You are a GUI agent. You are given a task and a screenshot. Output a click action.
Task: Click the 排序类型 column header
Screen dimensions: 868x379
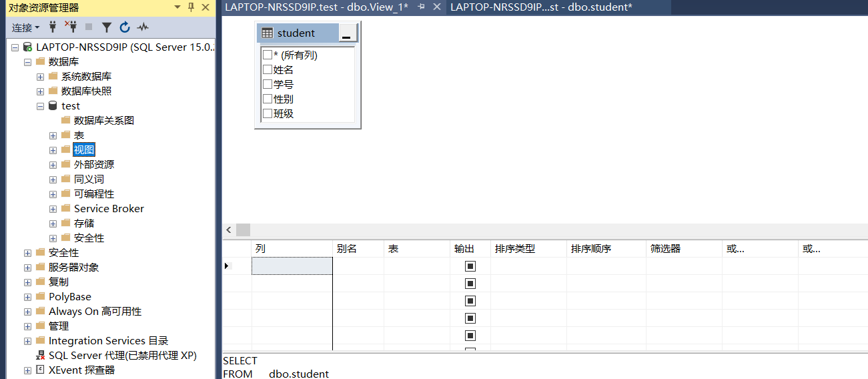pos(528,249)
